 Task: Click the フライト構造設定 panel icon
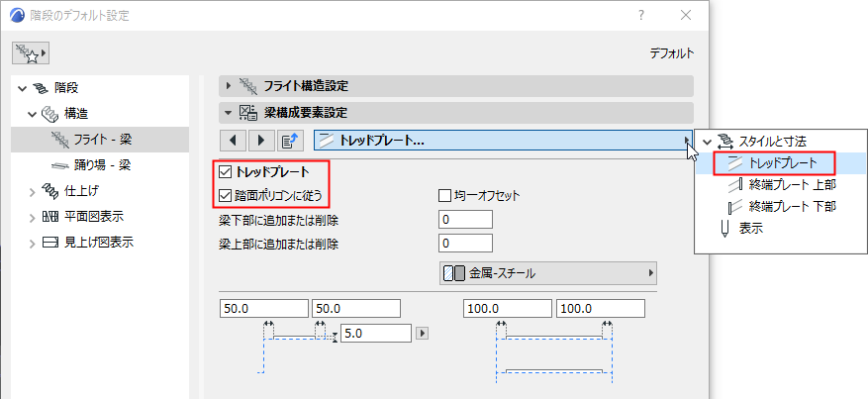[x=248, y=86]
